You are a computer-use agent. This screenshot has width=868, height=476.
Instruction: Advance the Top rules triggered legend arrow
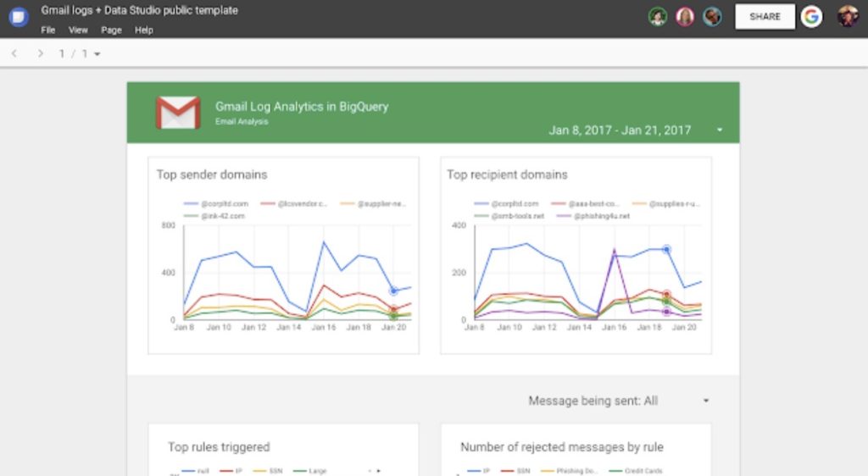coord(379,471)
